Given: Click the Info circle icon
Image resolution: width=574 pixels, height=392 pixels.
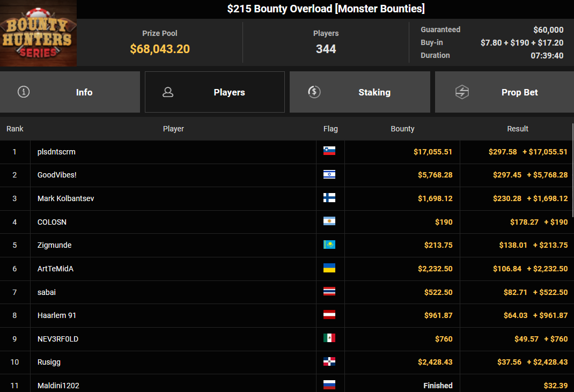Looking at the screenshot, I should (24, 92).
